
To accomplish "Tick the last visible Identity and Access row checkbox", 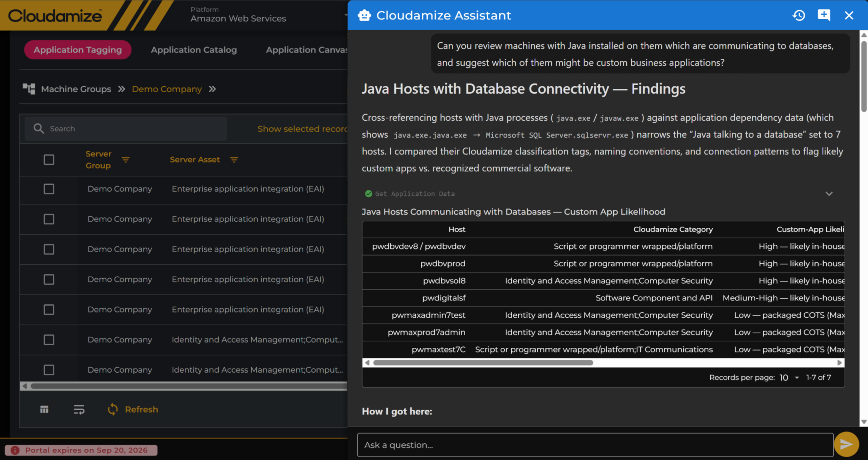I will click(49, 369).
